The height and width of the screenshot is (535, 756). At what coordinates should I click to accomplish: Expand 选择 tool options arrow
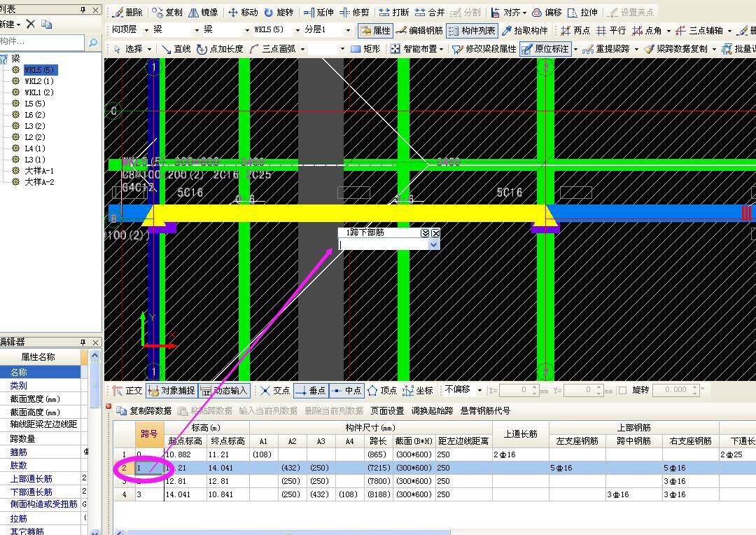[x=150, y=49]
